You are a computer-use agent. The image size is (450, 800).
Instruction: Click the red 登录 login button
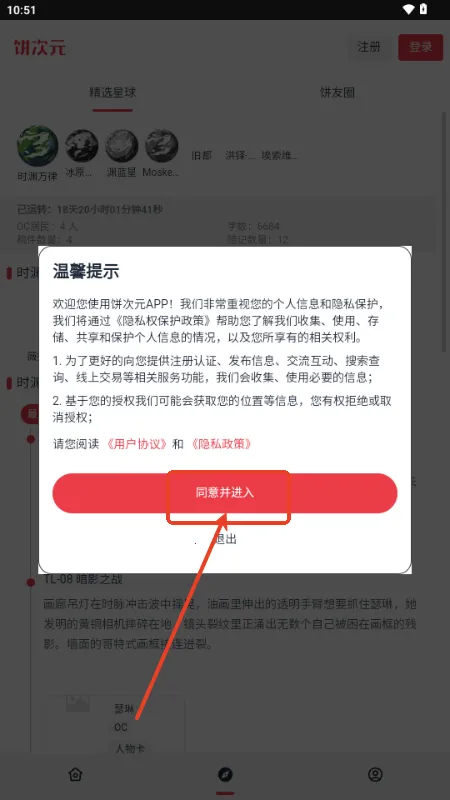coord(420,47)
